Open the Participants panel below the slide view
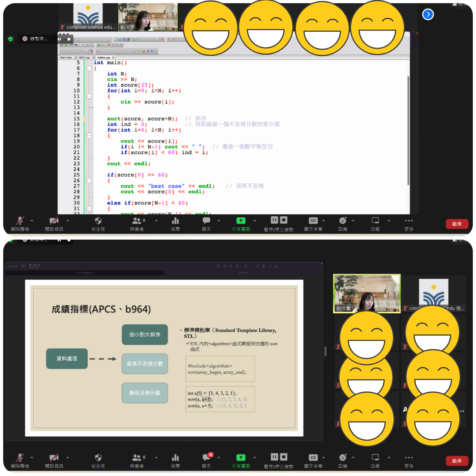Viewport: 476px width, 476px height. (137, 457)
